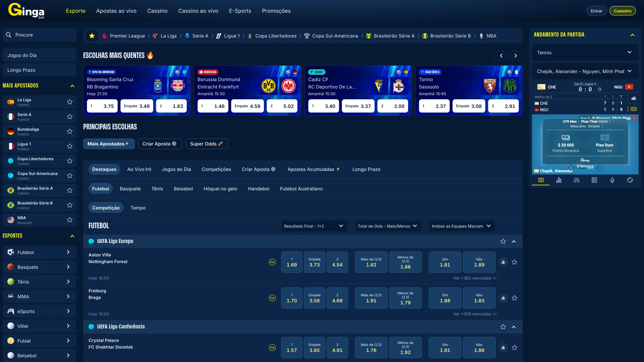The image size is (644, 362).
Task: Switch to Ao Vivo tab
Action: (x=139, y=169)
